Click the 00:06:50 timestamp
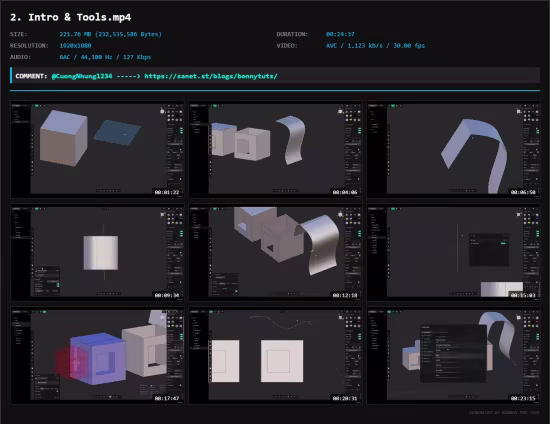Viewport: 550px width, 424px height. (523, 192)
